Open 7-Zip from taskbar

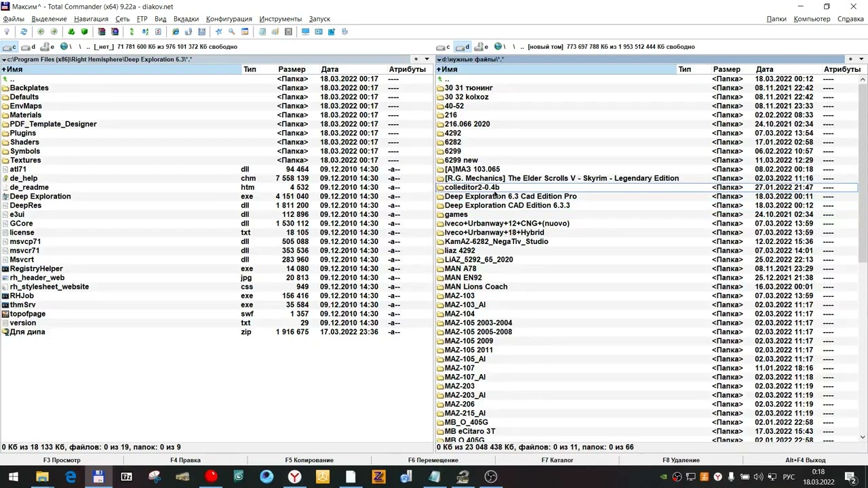126,477
